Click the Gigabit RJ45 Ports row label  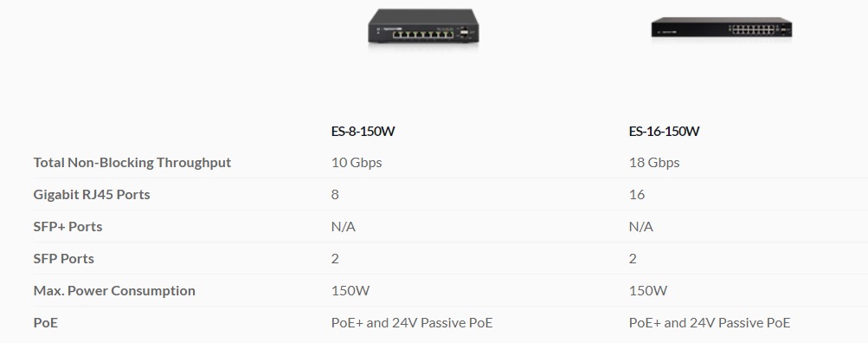(92, 195)
